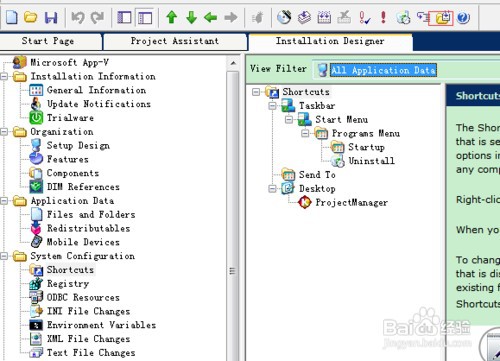
Task: Collapse the Shortcuts root node
Action: point(256,92)
